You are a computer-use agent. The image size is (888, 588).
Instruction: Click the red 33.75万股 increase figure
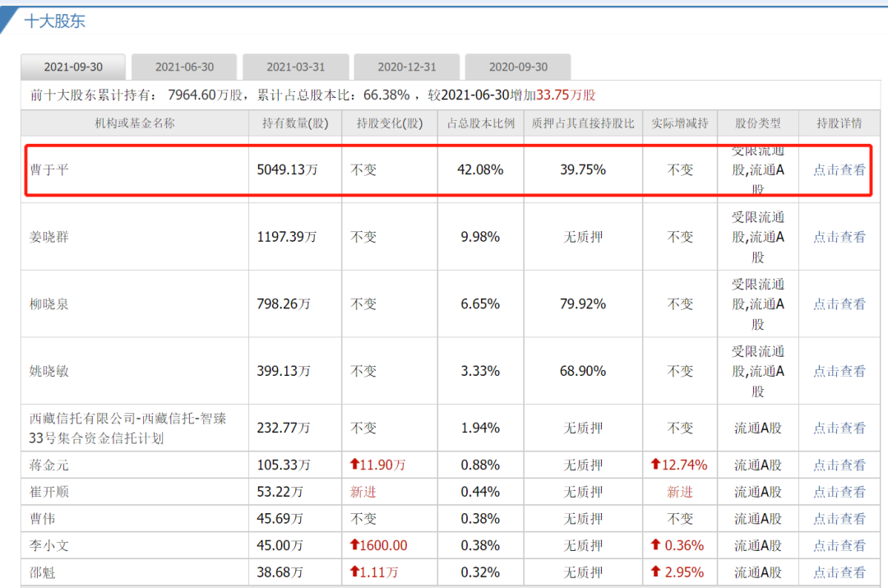point(566,95)
